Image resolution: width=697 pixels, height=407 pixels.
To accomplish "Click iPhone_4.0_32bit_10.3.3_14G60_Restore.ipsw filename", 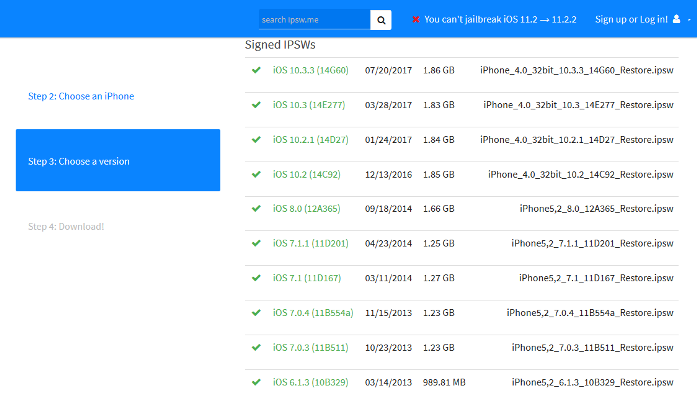I will 577,71.
